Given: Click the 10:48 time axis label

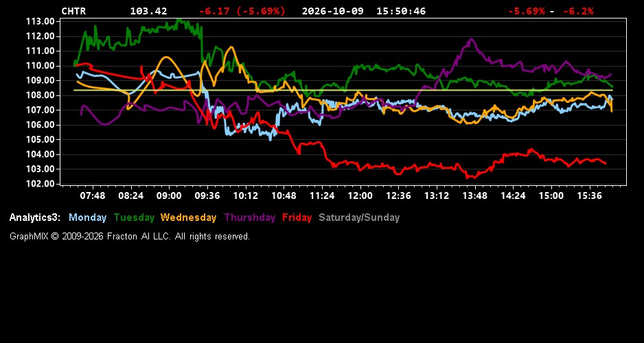Looking at the screenshot, I should [284, 196].
